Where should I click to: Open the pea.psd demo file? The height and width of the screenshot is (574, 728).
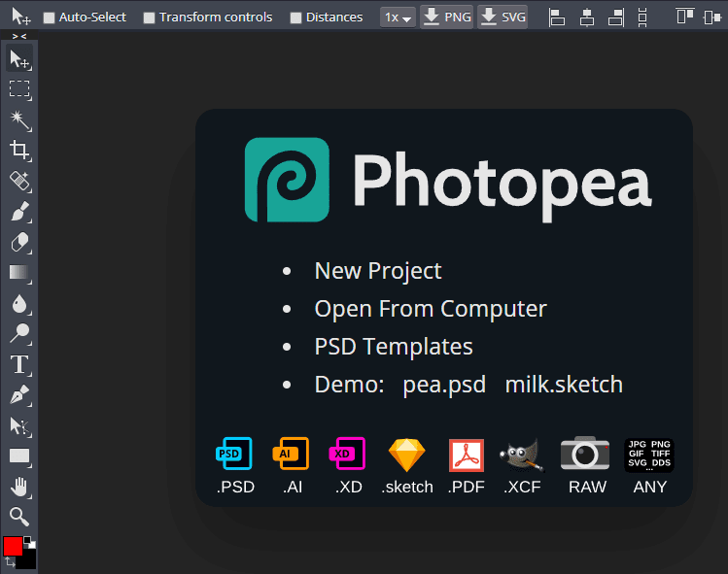click(444, 385)
